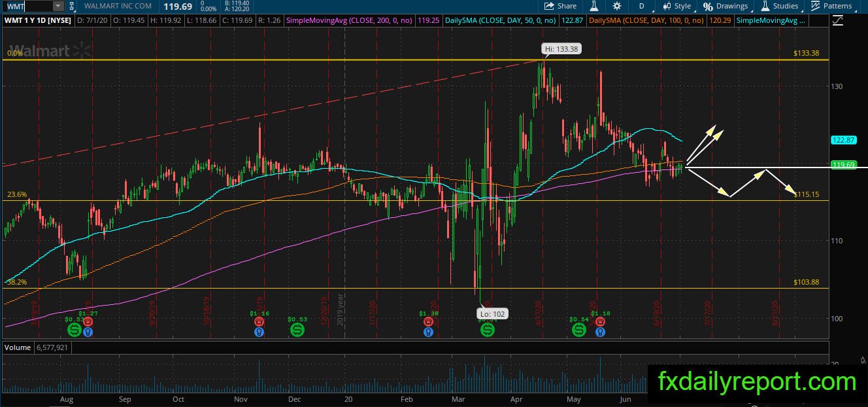Click the WMT 1 Y 1D [NYSE] label

tap(37, 21)
